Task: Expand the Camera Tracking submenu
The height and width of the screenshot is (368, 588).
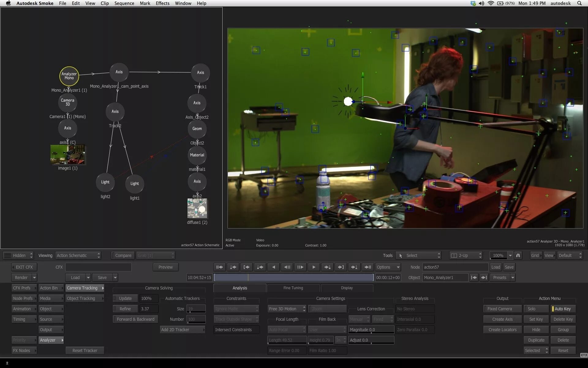Action: click(x=103, y=288)
